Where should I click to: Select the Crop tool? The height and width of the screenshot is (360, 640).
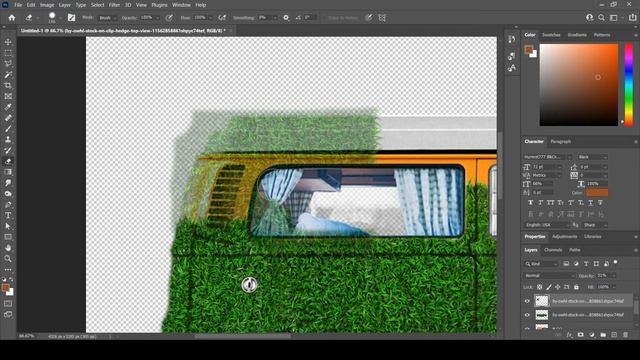pyautogui.click(x=8, y=85)
